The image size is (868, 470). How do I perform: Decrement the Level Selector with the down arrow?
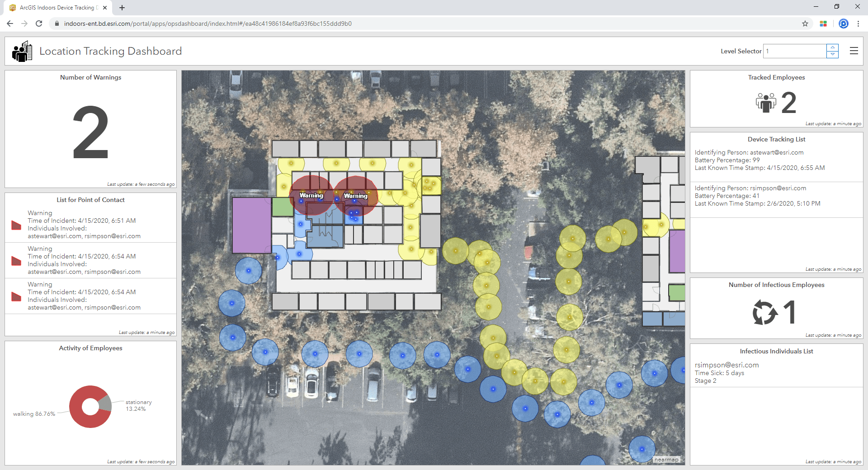click(832, 54)
